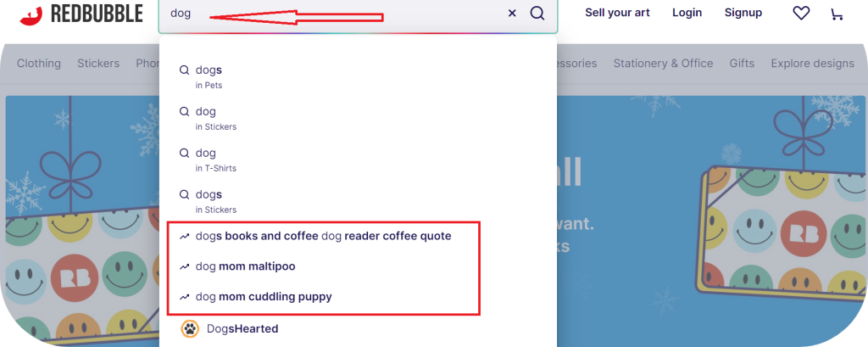
Task: Open the Clothing category menu
Action: tap(39, 63)
